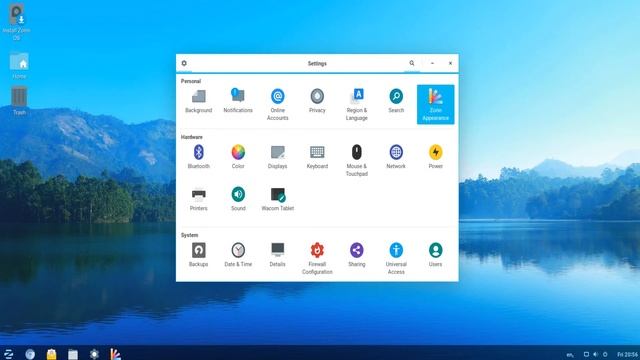Launch the web browser from taskbar
Viewport: 640px width, 360px height.
(x=30, y=354)
